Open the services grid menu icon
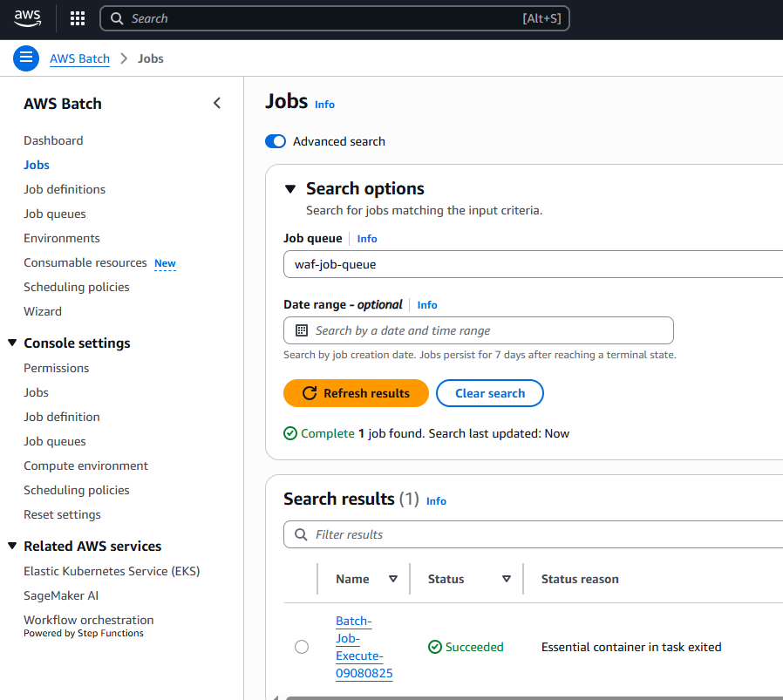Image resolution: width=783 pixels, height=700 pixels. point(78,18)
